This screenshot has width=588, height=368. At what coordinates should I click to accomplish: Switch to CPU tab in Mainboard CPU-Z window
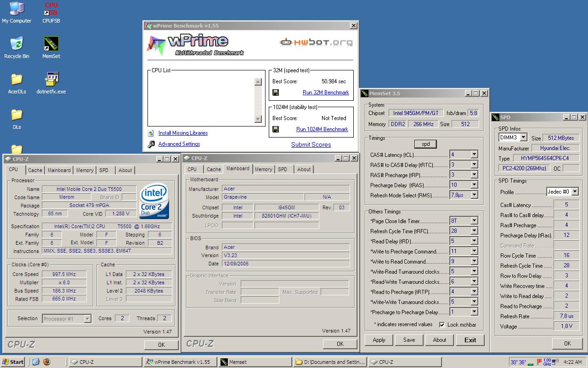click(x=192, y=169)
